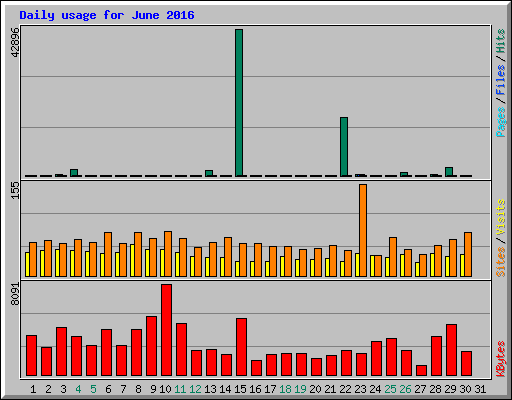Click the green Hits bar for day 22
Image resolution: width=512 pixels, height=400 pixels.
tap(344, 147)
